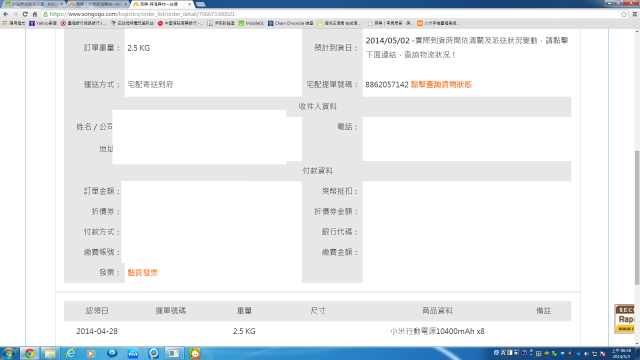Open the Windows Start menu

pos(9,353)
